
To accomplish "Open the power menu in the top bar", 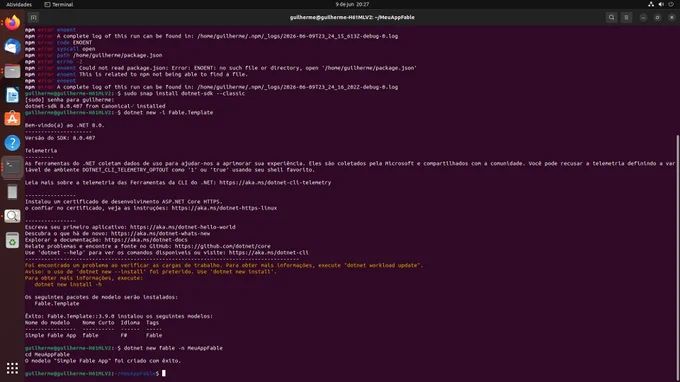I will point(671,4).
